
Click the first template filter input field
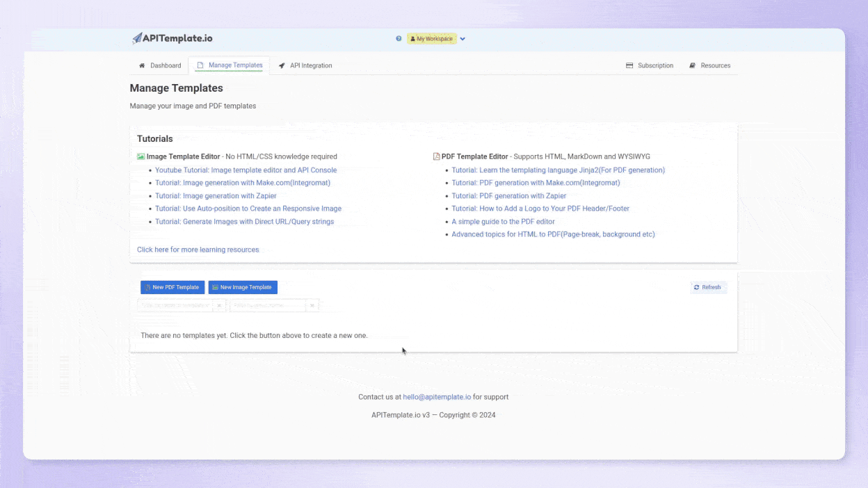point(175,305)
